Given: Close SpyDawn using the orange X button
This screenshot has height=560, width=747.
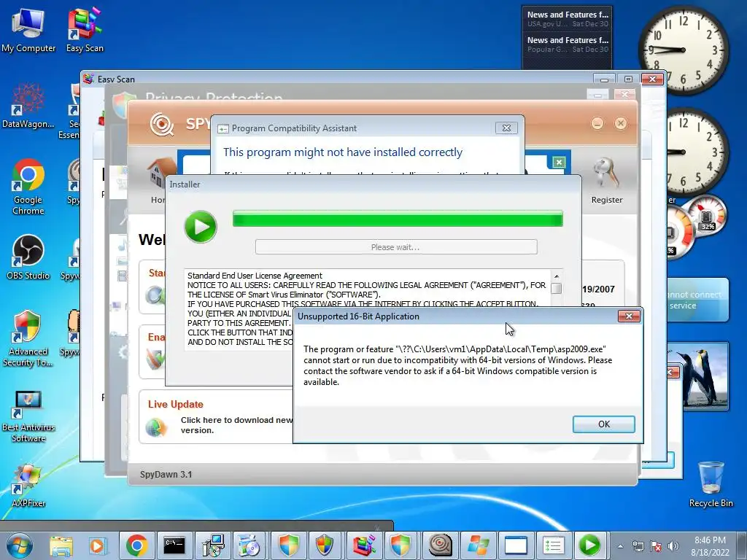Looking at the screenshot, I should pos(620,124).
